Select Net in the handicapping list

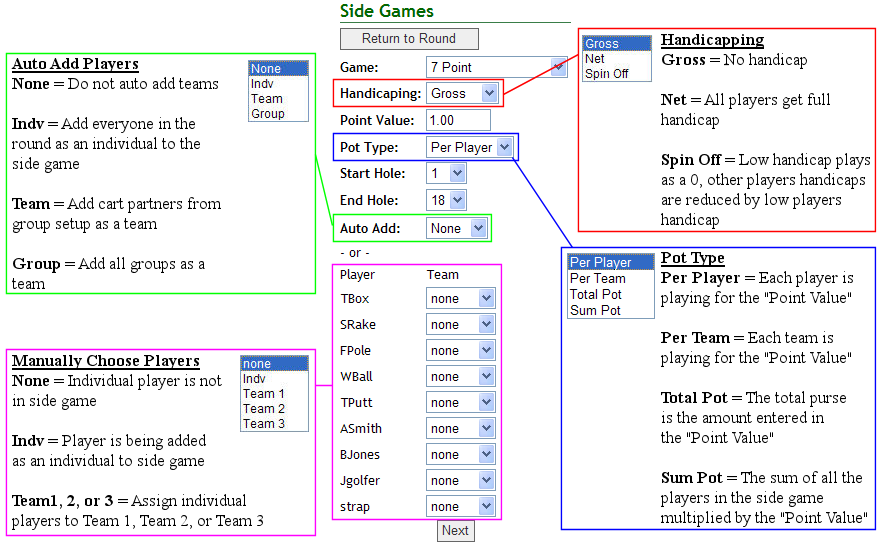[x=595, y=59]
